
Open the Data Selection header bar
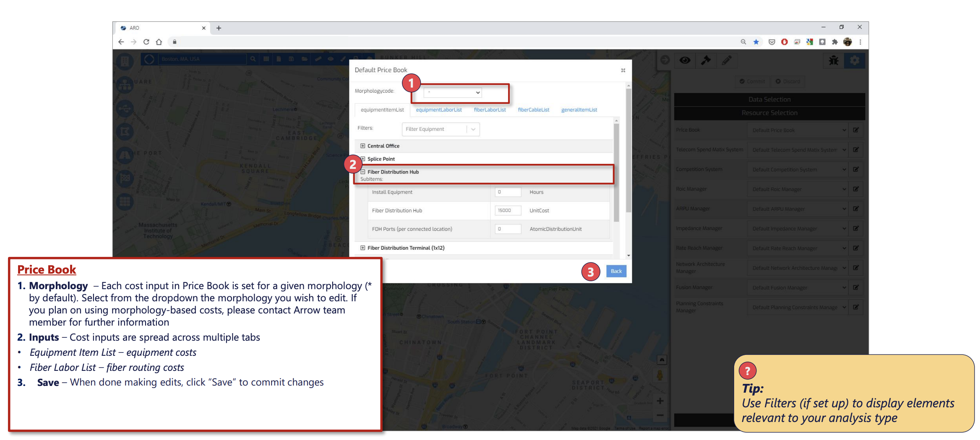pos(769,99)
